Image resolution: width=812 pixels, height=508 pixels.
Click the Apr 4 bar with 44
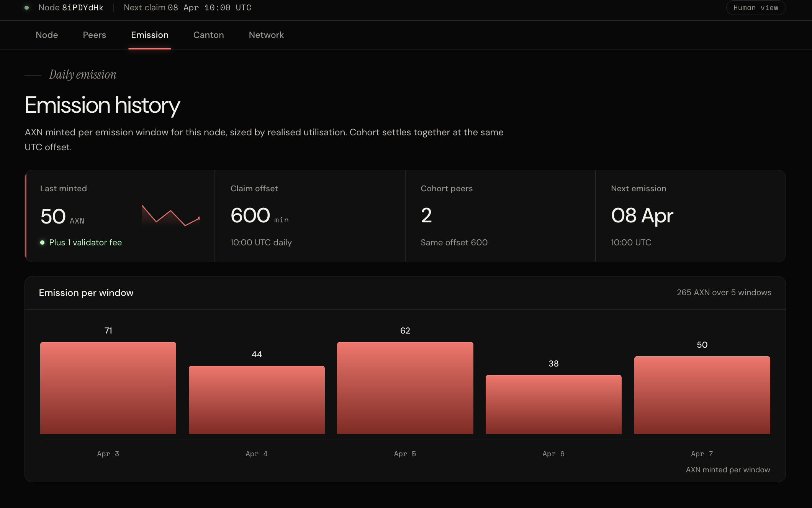257,400
